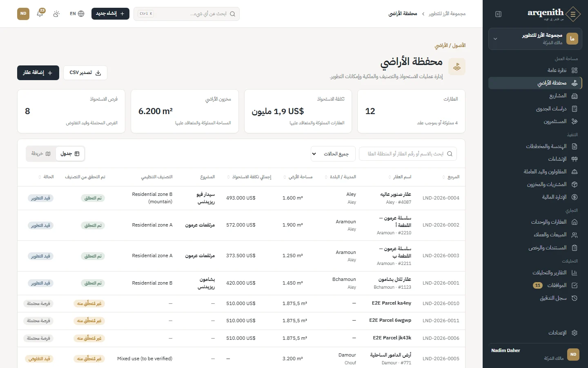Click إنشاء جديد button
This screenshot has height=368, width=588.
click(110, 13)
